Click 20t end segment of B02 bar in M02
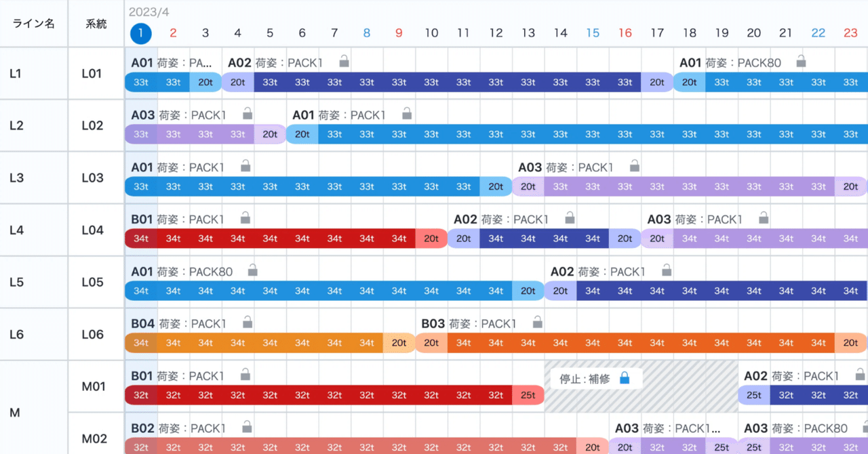The image size is (868, 454). click(x=593, y=447)
